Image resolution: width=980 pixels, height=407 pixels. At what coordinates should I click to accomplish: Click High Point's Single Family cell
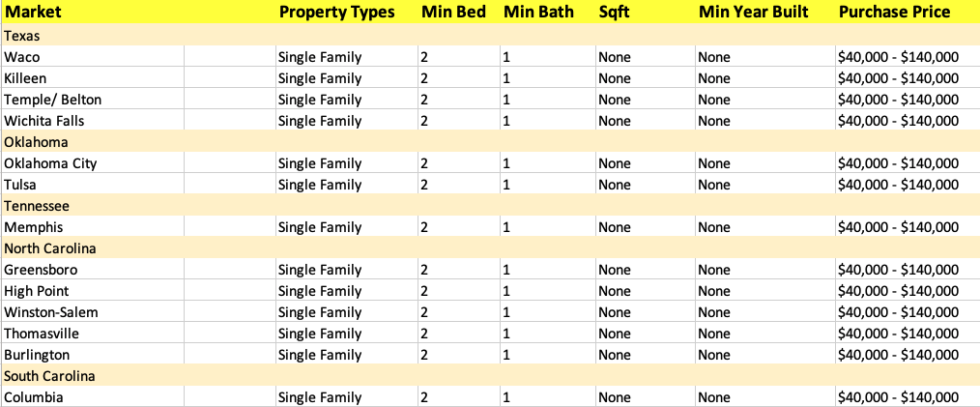[347, 291]
